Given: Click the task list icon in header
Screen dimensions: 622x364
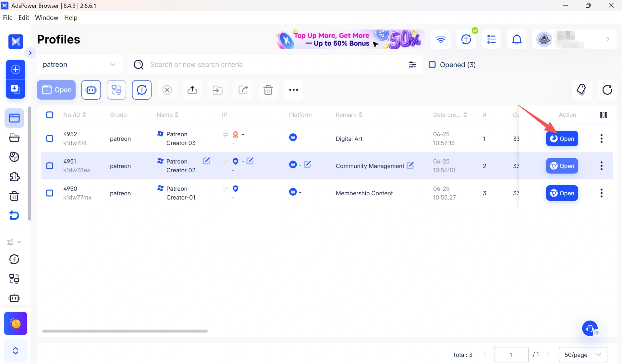Looking at the screenshot, I should (x=492, y=39).
